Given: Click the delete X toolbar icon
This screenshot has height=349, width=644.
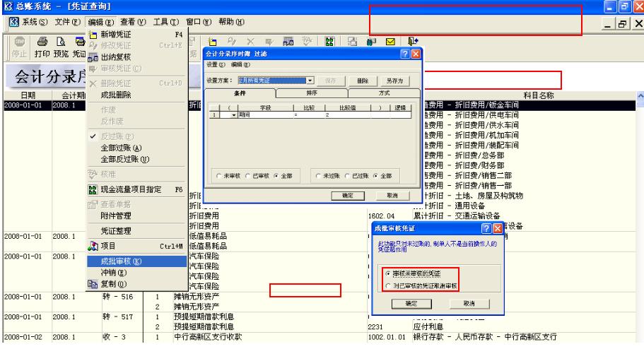Looking at the screenshot, I should pos(250,42).
